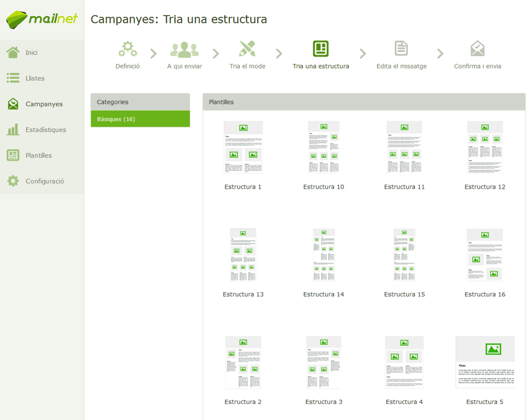This screenshot has height=420, width=532.
Task: Choose the Estructura 1 template thumbnail
Action: [244, 147]
